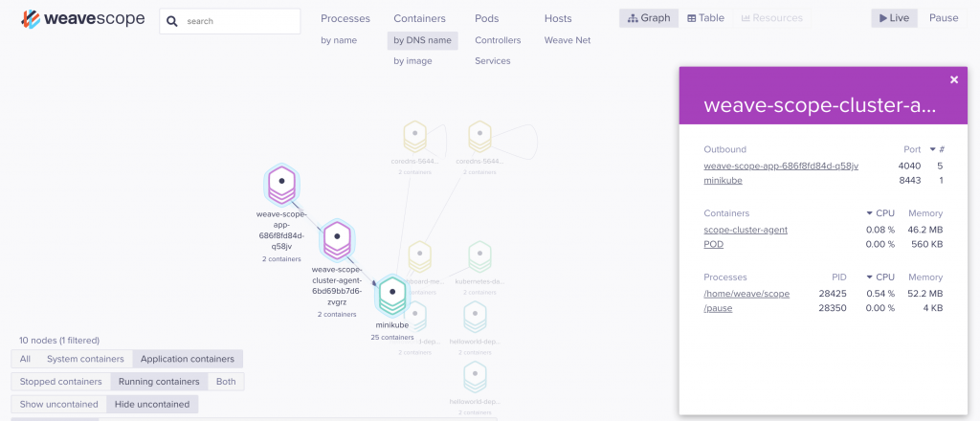Open POD container link
The image size is (980, 421).
[713, 244]
